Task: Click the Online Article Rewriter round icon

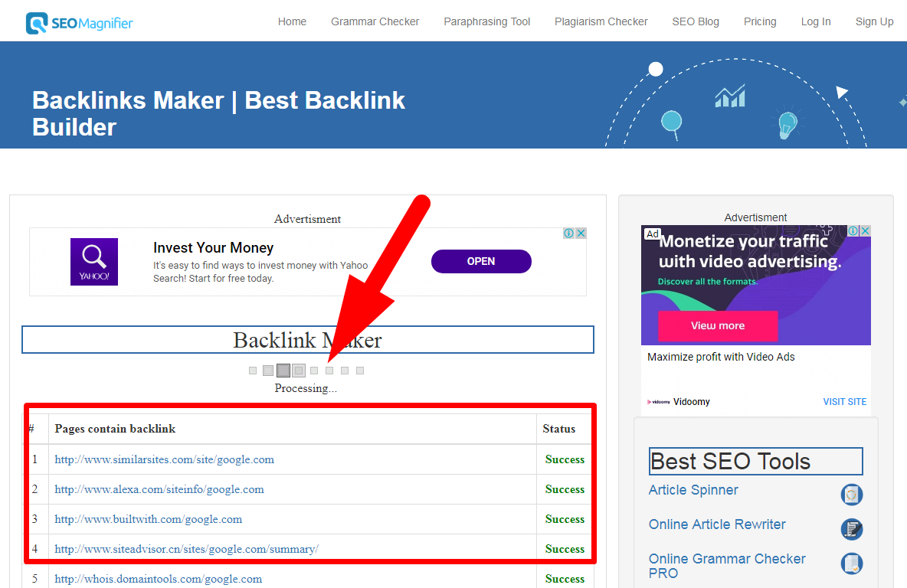Action: (x=852, y=529)
